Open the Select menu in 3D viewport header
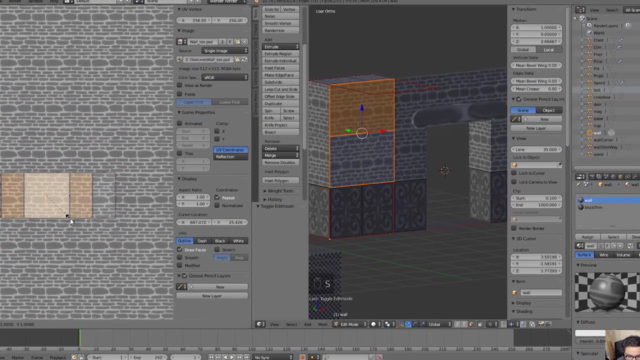Screen dimensions: 640x360 click(291, 324)
